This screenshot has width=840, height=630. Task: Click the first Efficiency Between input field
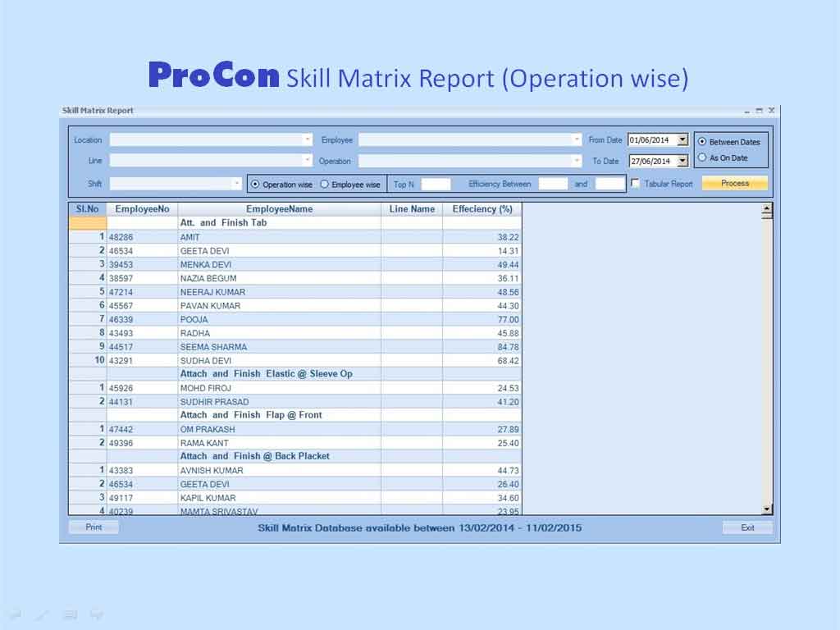(x=553, y=184)
